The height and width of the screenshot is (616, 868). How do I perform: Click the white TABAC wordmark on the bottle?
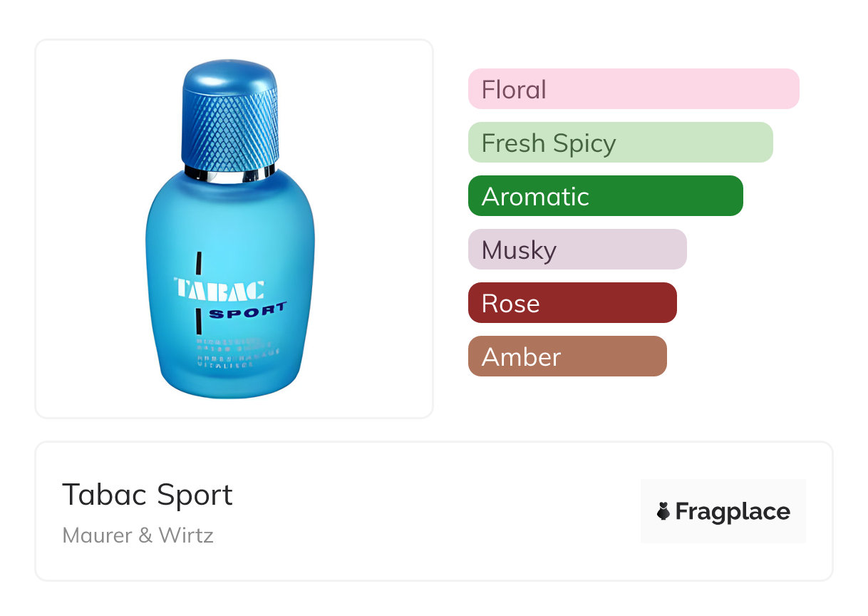point(219,289)
